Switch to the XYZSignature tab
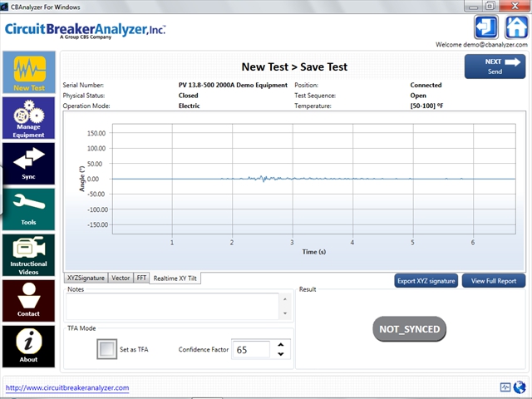Image resolution: width=532 pixels, height=399 pixels. [86, 278]
